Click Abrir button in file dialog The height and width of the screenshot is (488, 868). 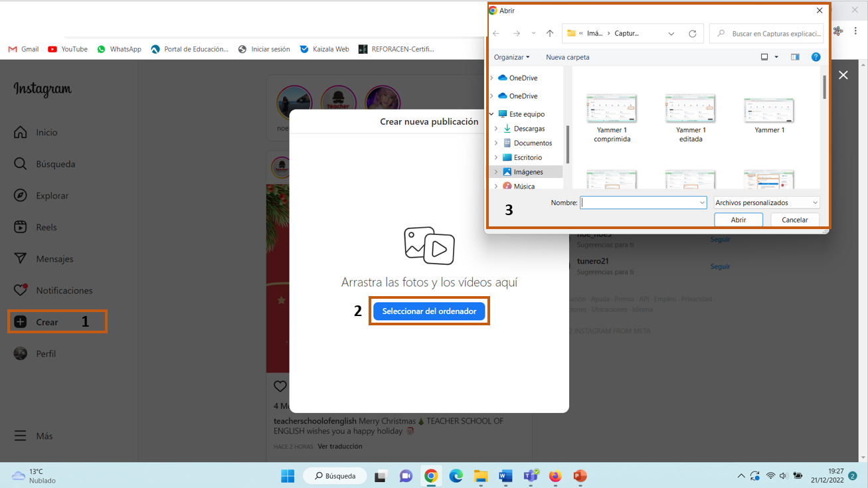point(738,220)
